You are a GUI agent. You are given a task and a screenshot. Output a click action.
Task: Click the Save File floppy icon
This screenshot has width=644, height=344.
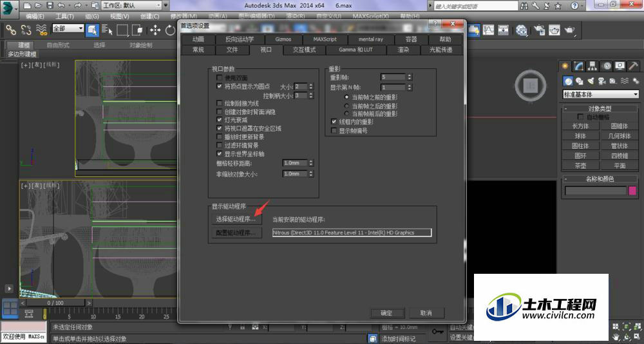50,6
